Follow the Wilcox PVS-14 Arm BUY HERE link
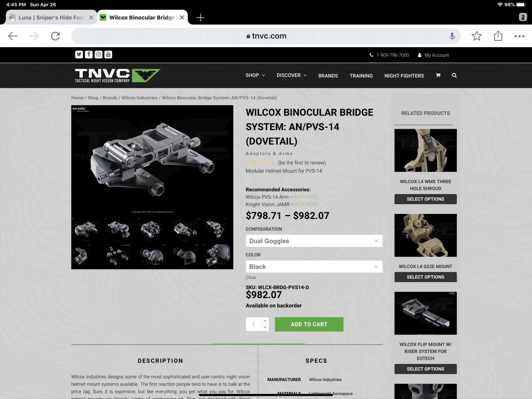 (306, 197)
